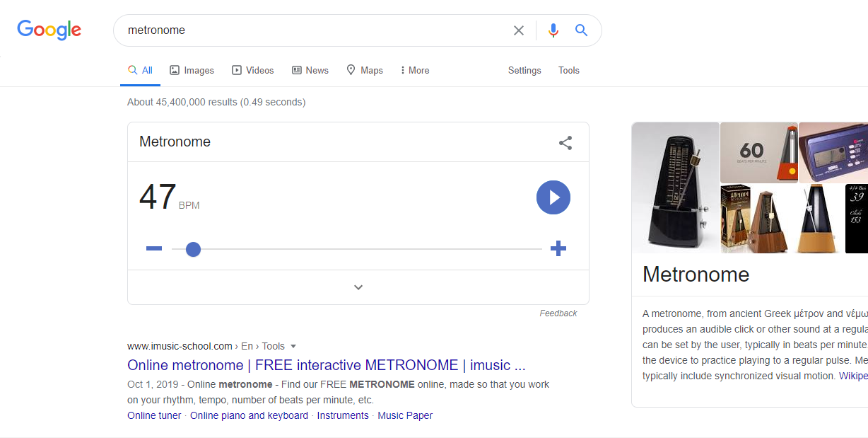Start voice search with microphone icon
Screen dimensions: 868x438
553,30
